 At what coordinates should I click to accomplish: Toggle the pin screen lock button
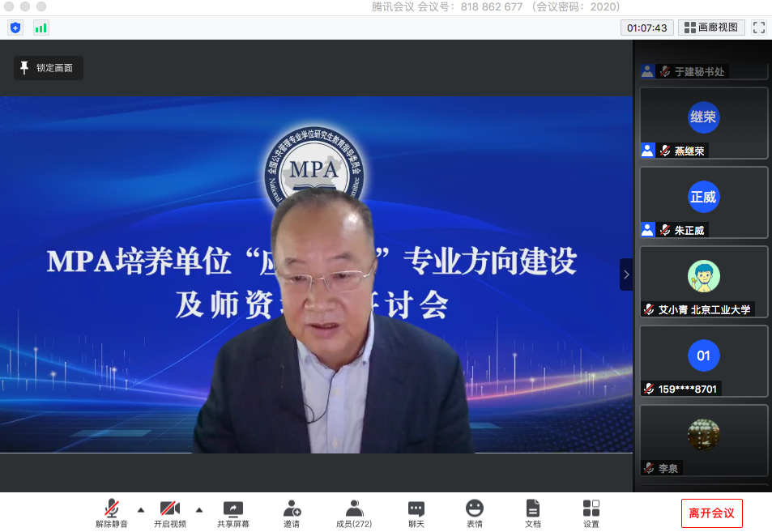click(48, 68)
